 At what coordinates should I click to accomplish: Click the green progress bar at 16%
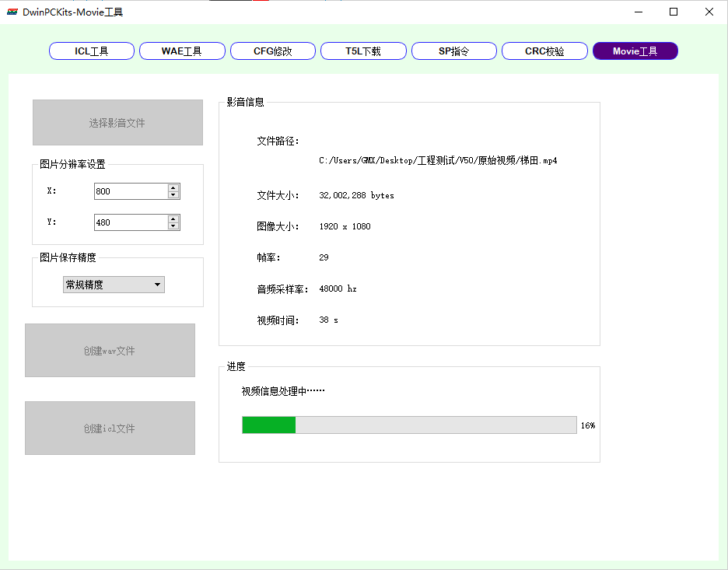click(268, 425)
